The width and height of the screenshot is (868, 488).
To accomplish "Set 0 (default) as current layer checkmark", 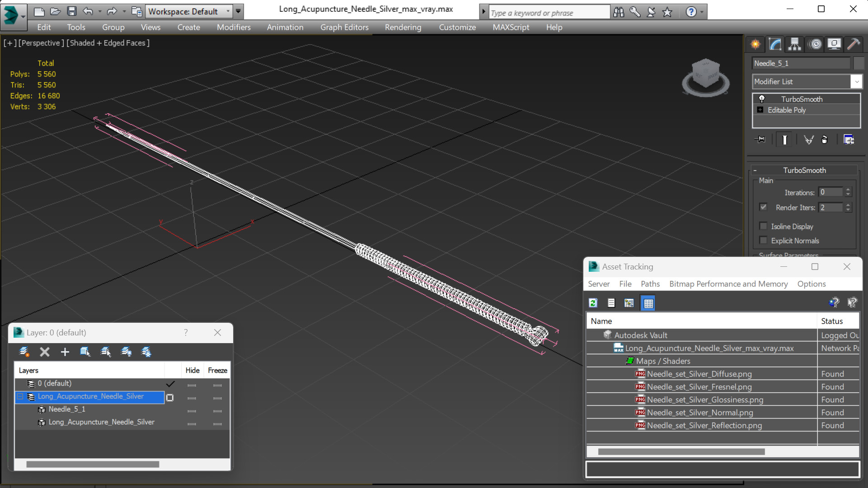I will click(170, 384).
